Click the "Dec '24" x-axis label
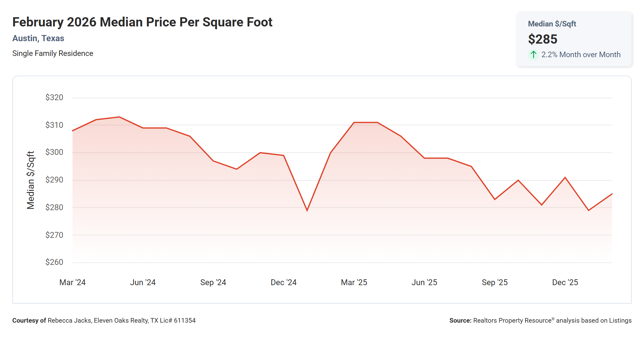 (x=284, y=282)
